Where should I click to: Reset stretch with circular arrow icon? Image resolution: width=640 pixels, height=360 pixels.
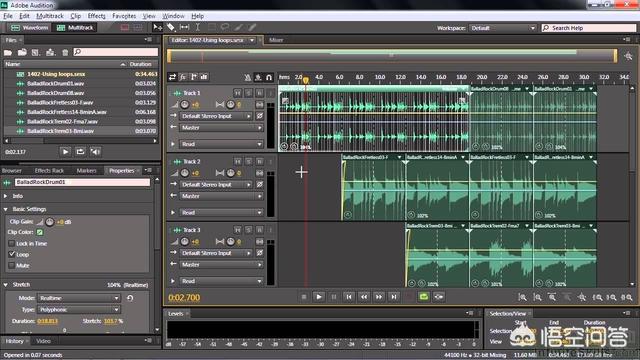[130, 298]
